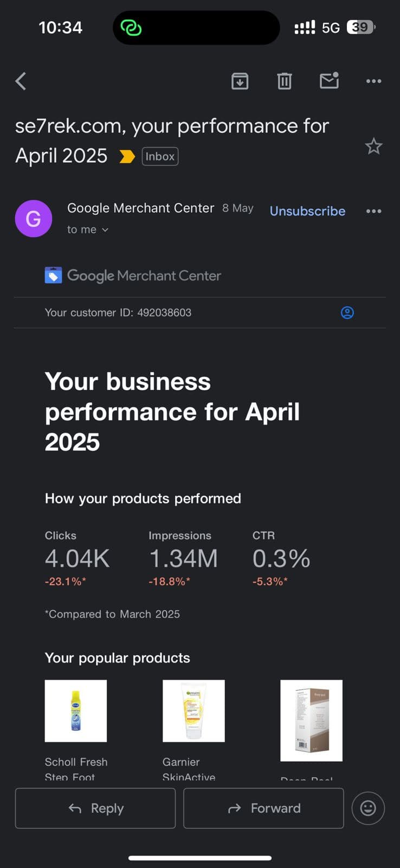Add an emoji reaction
Viewport: 400px width, 868px height.
[x=368, y=808]
